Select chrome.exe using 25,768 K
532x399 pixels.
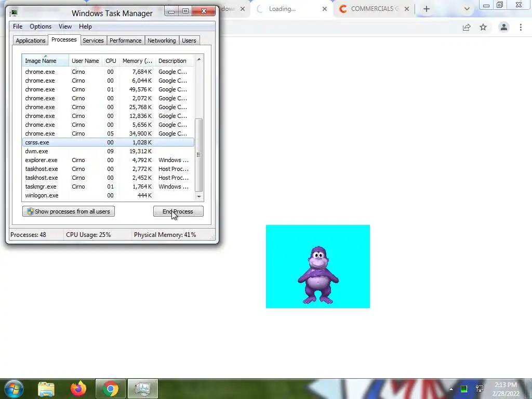(x=108, y=107)
